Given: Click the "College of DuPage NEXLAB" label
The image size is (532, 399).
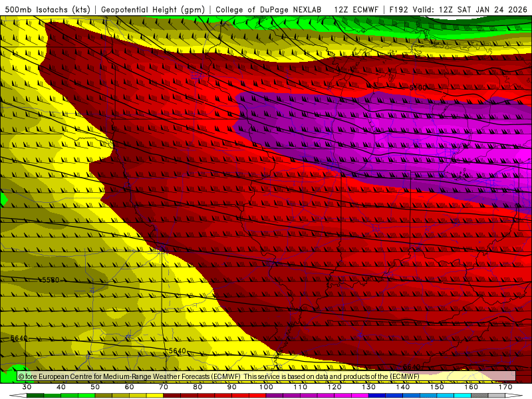Looking at the screenshot, I should 269,9.
